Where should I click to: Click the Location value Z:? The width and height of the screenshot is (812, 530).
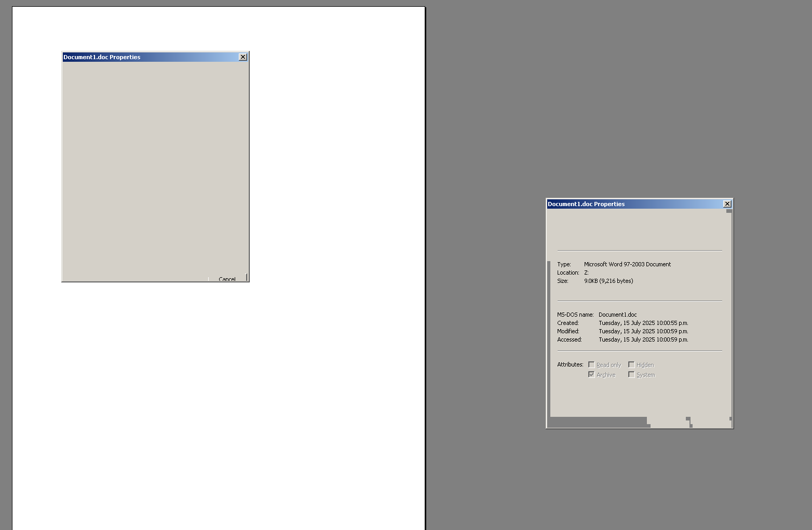pos(586,273)
